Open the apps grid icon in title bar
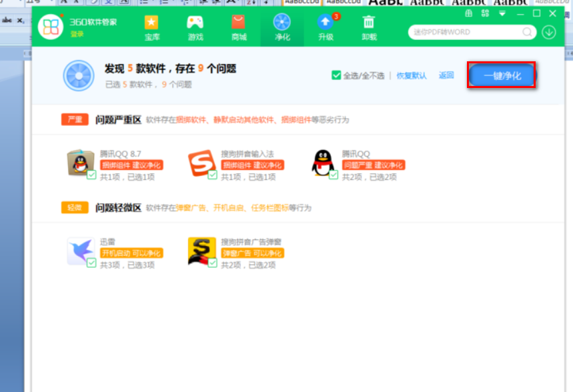This screenshot has height=392, width=573. [485, 13]
